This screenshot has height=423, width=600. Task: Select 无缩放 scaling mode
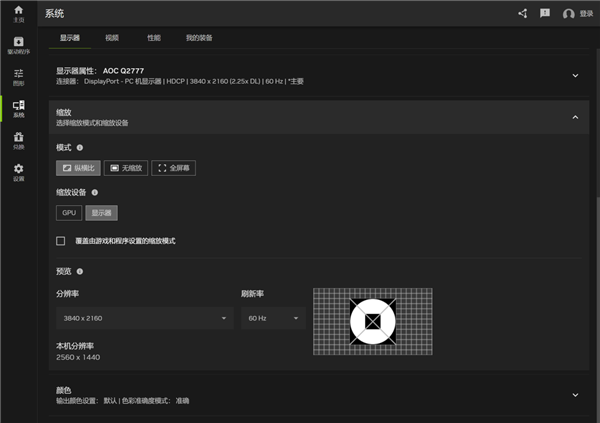pos(126,168)
